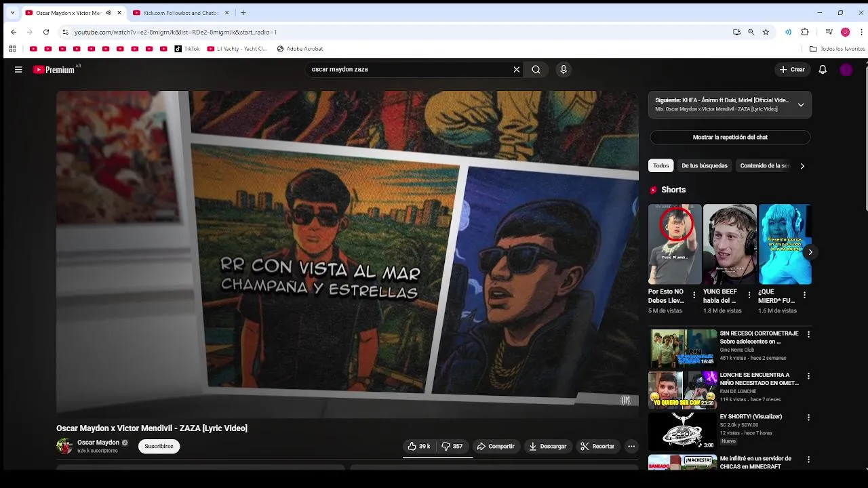This screenshot has width=868, height=488.
Task: Open more actions ellipsis under the video
Action: point(631,446)
